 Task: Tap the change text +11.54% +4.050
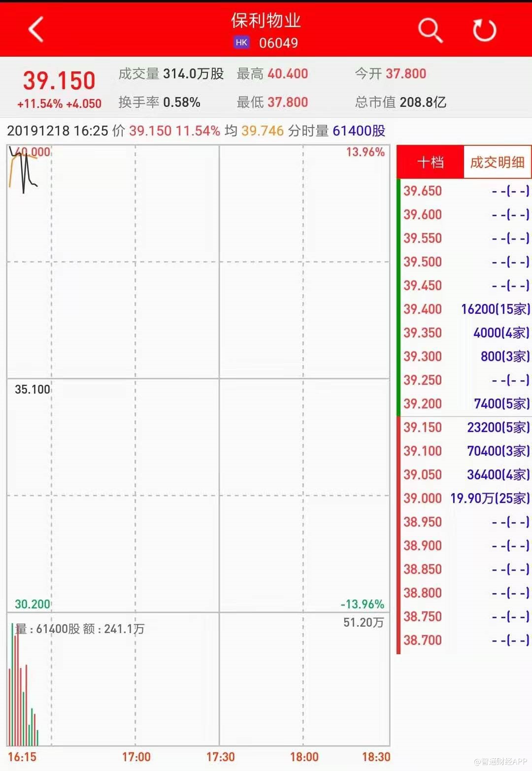pyautogui.click(x=59, y=103)
